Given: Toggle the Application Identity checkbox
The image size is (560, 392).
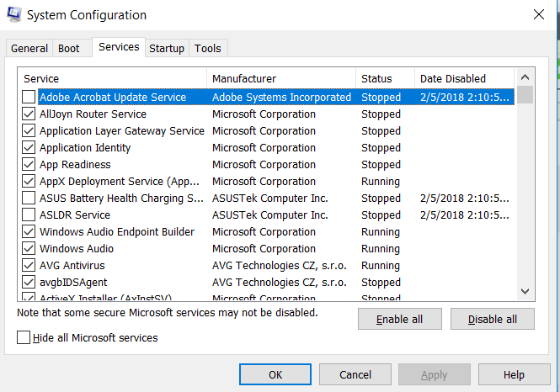Looking at the screenshot, I should [29, 147].
